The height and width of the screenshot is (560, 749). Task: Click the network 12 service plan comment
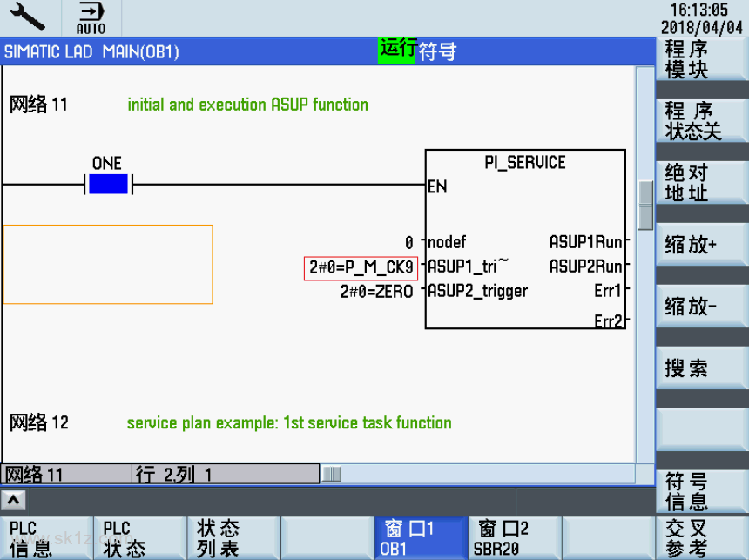click(289, 423)
